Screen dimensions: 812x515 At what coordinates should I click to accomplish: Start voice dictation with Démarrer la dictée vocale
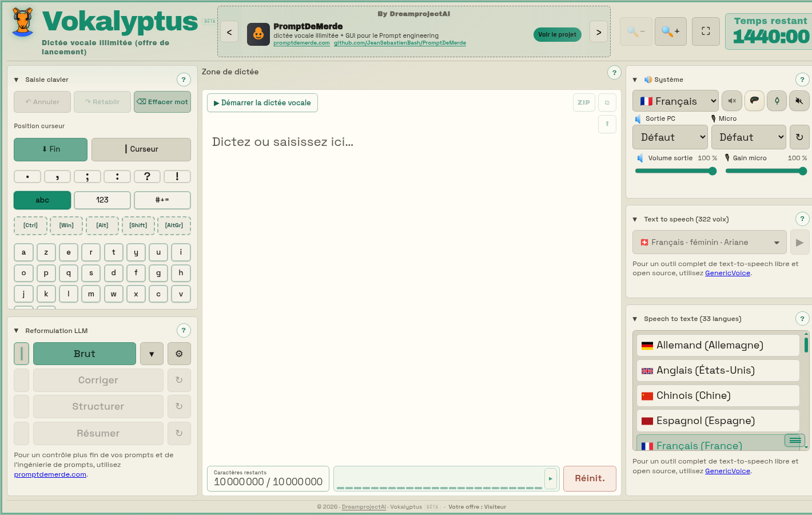pyautogui.click(x=262, y=102)
